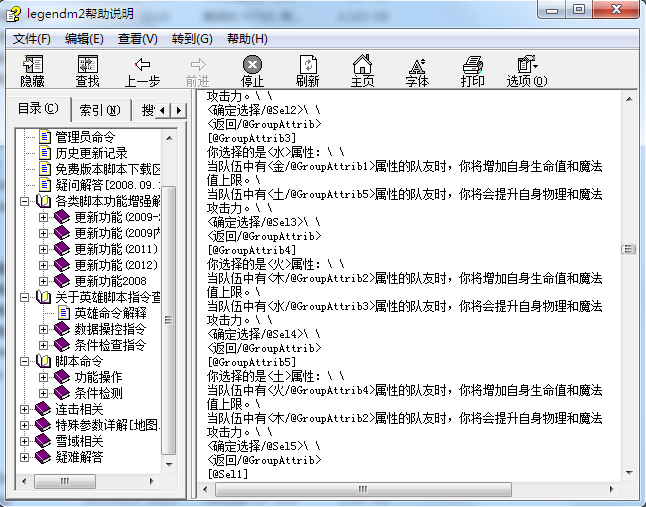This screenshot has width=646, height=507.
Task: Collapse the 脚本命令 tree node
Action: [25, 361]
